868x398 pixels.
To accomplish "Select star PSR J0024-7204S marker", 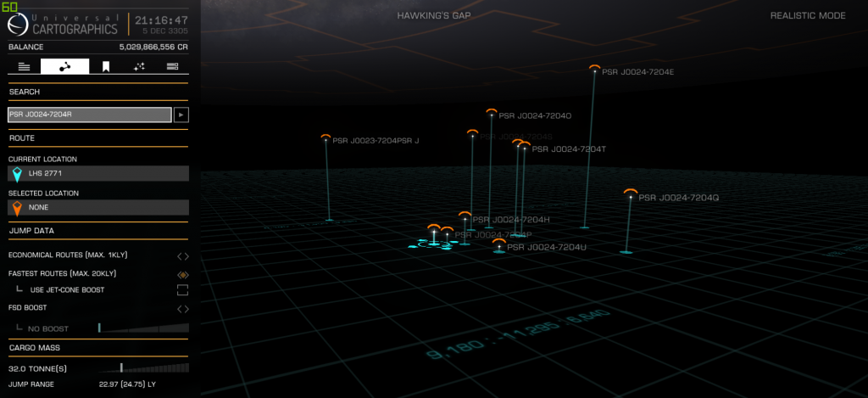I will (x=472, y=133).
